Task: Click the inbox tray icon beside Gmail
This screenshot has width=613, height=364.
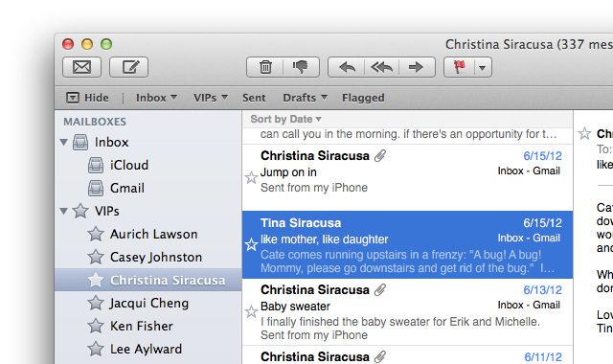Action: [x=96, y=188]
